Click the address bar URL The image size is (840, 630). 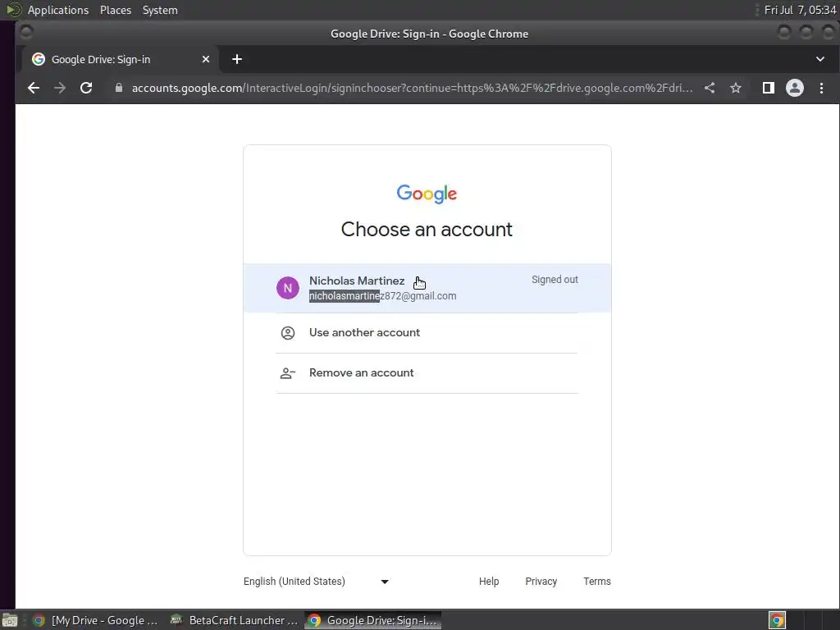[x=412, y=88]
